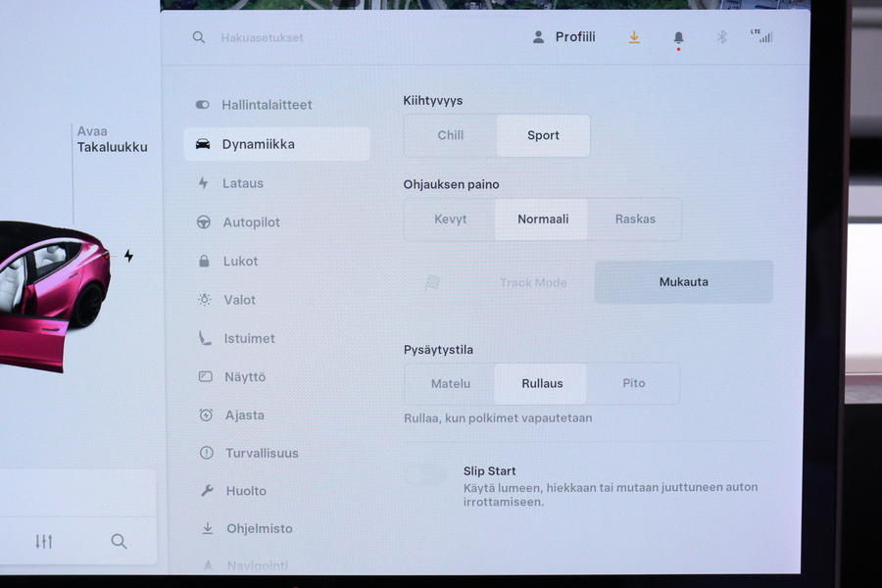The height and width of the screenshot is (588, 882).
Task: Open the Valot lights menu
Action: 239,300
